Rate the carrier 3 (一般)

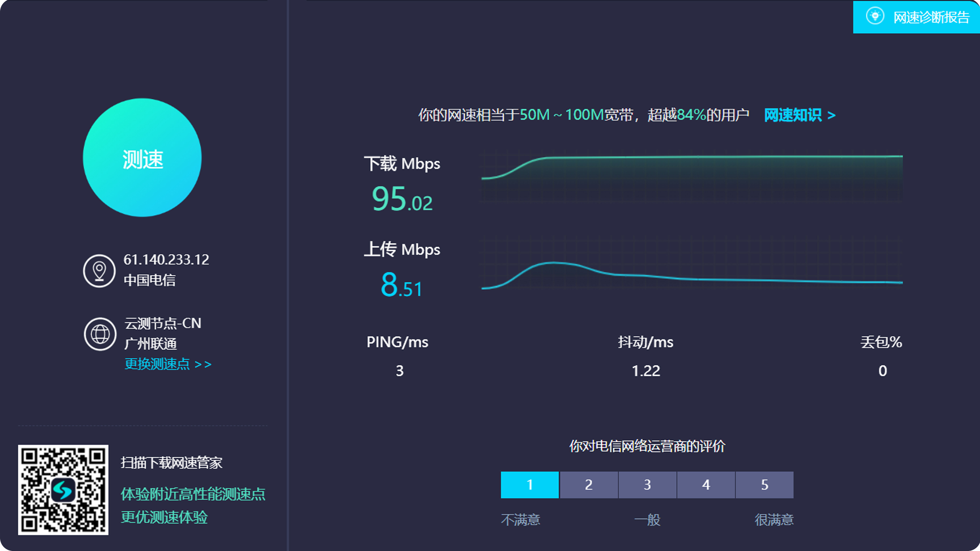(x=647, y=485)
